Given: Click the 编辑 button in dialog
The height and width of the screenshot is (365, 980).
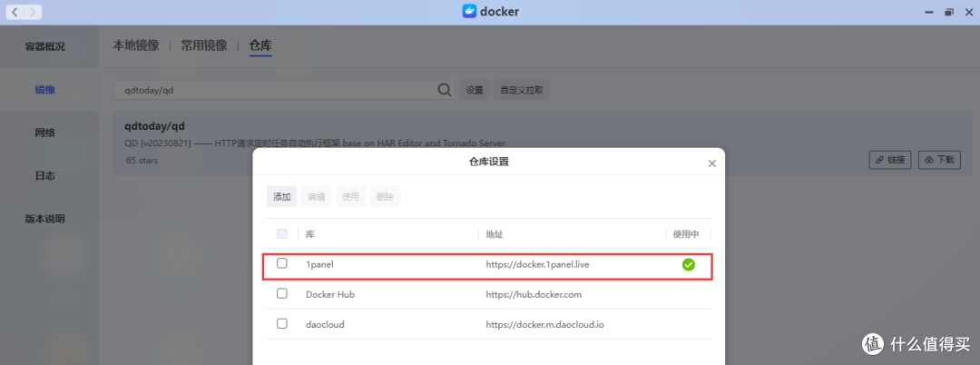Looking at the screenshot, I should click(317, 197).
